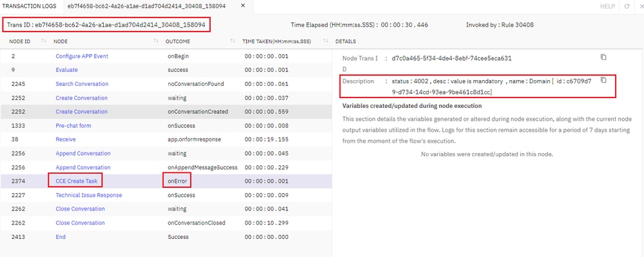Click onConversationClosed outcome cell
Image resolution: width=644 pixels, height=257 pixels.
pos(197,223)
